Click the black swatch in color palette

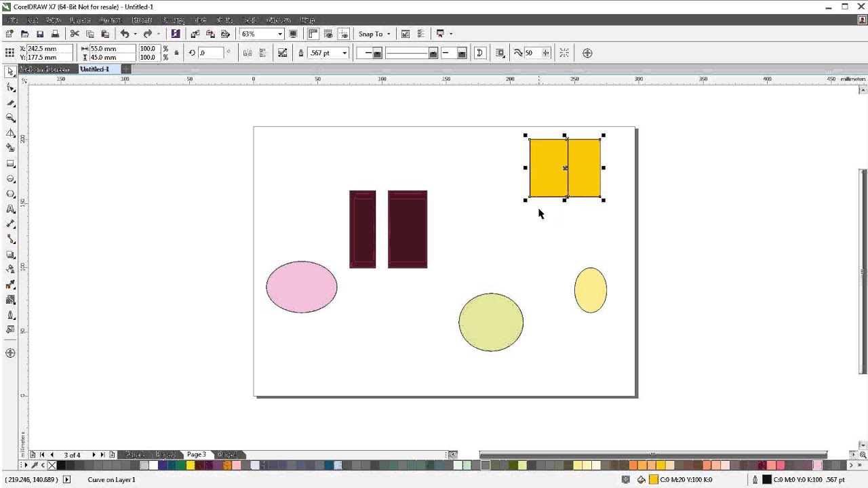pos(62,466)
